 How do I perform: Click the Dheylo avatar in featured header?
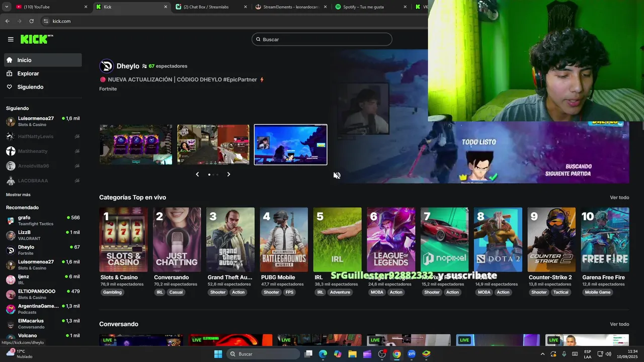pos(106,66)
